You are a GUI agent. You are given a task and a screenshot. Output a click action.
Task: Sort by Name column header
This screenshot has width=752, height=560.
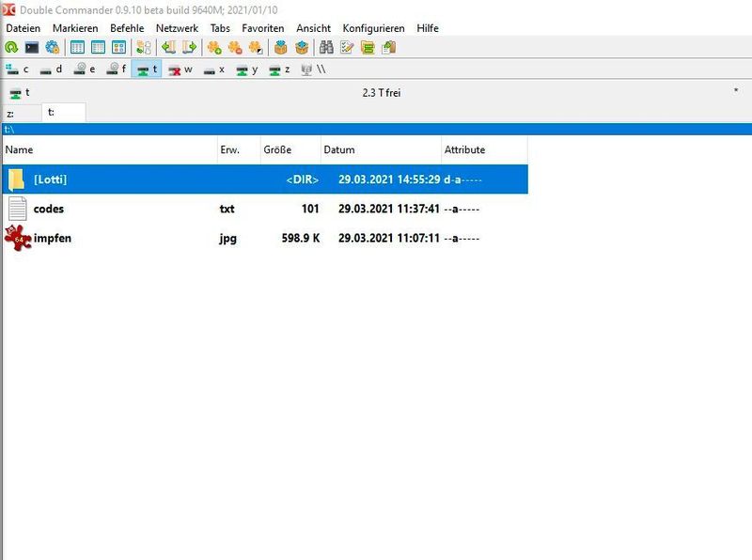tap(110, 149)
